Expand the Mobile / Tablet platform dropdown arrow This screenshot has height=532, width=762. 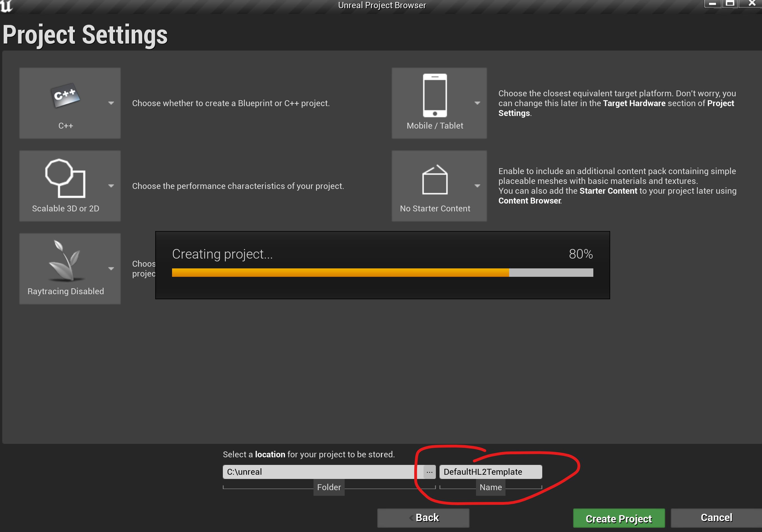coord(477,103)
